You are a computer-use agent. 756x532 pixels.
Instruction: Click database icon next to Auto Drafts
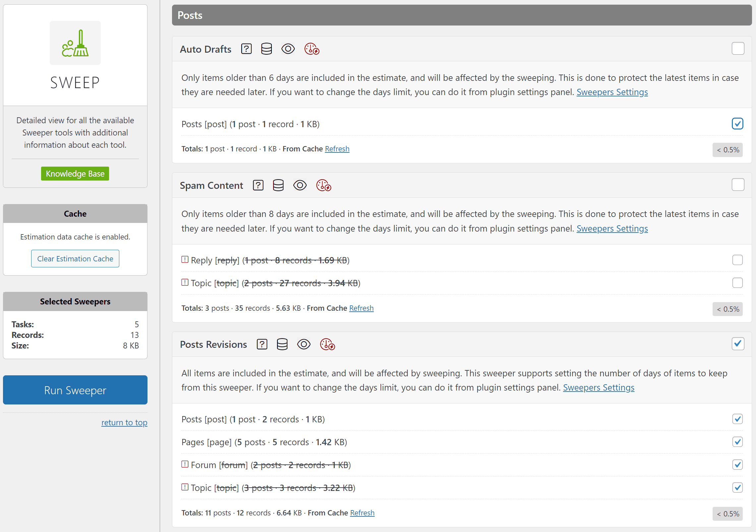(x=266, y=49)
